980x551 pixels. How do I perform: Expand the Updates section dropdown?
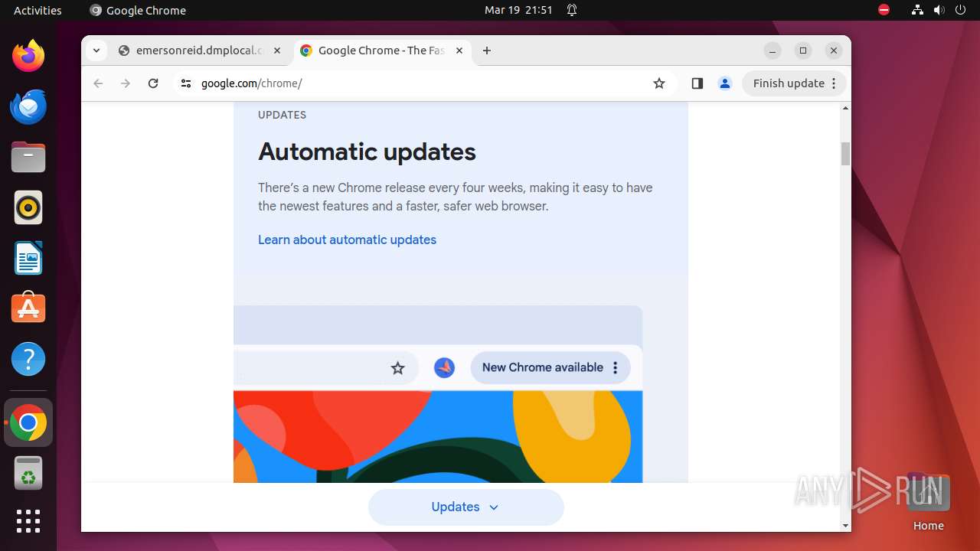click(x=465, y=507)
